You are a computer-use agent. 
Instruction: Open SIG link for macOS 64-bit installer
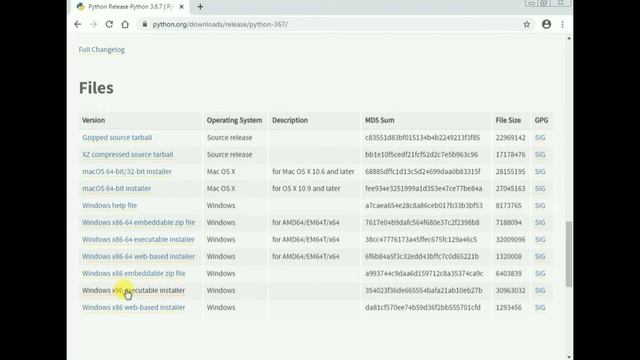[x=540, y=189]
